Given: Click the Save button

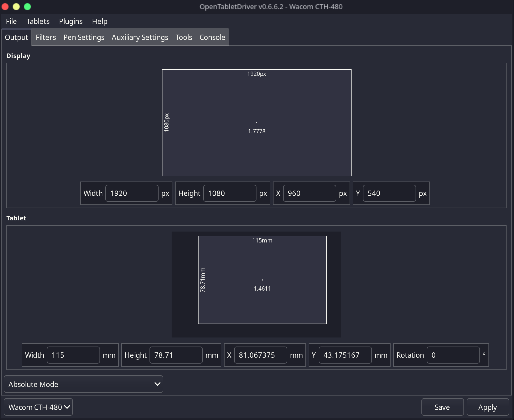Looking at the screenshot, I should pos(442,407).
